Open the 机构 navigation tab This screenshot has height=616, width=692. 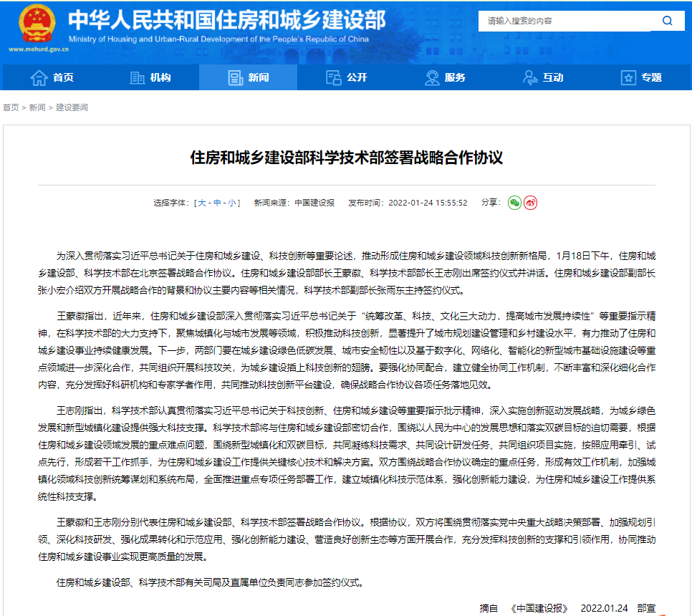(x=150, y=77)
